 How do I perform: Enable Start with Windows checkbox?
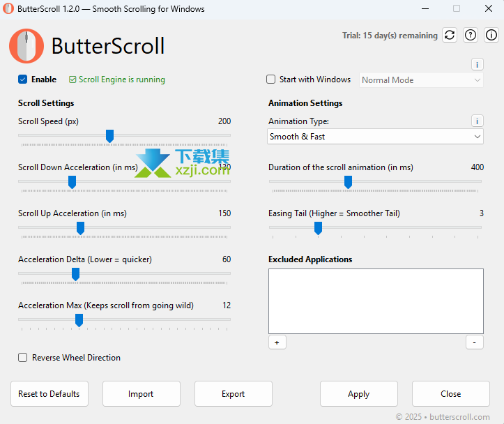point(271,79)
